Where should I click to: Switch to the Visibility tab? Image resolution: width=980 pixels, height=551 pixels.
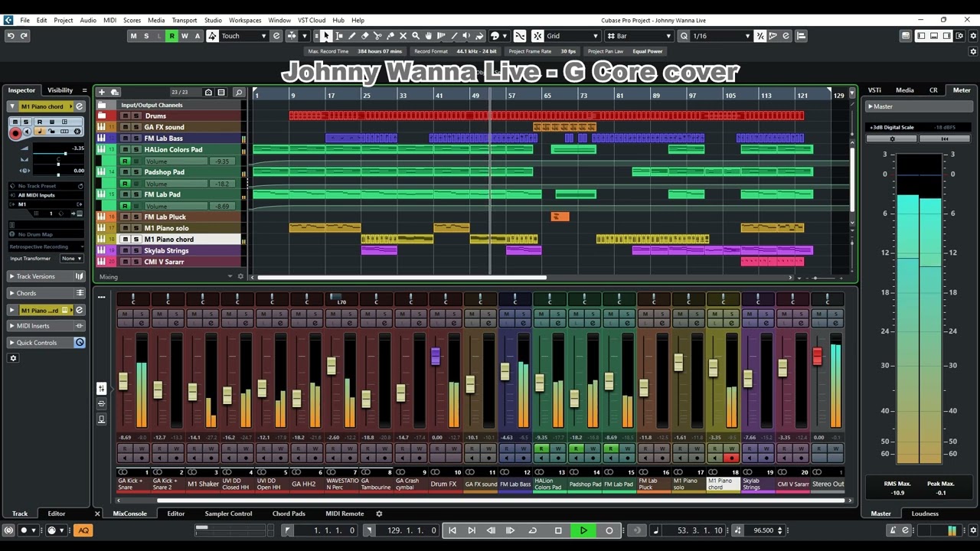[x=60, y=90]
